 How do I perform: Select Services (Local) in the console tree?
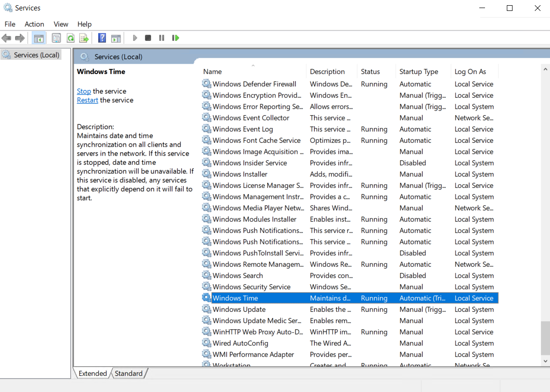(x=31, y=55)
